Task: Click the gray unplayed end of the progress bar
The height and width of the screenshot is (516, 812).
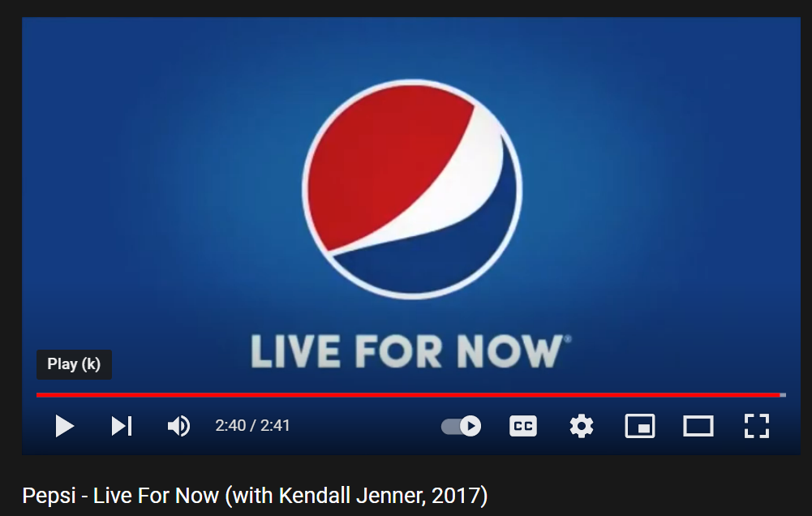Action: [783, 395]
